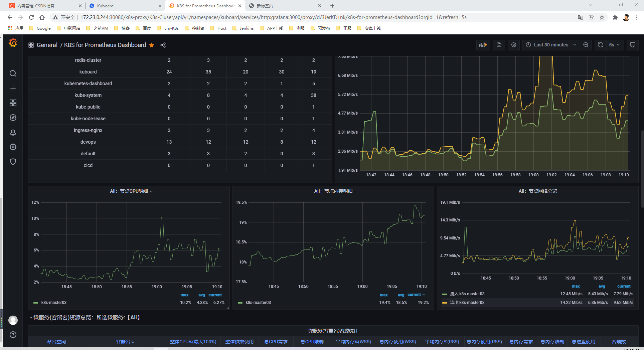Cycle view mode with the monitor icon
644x350 pixels.
[x=633, y=45]
